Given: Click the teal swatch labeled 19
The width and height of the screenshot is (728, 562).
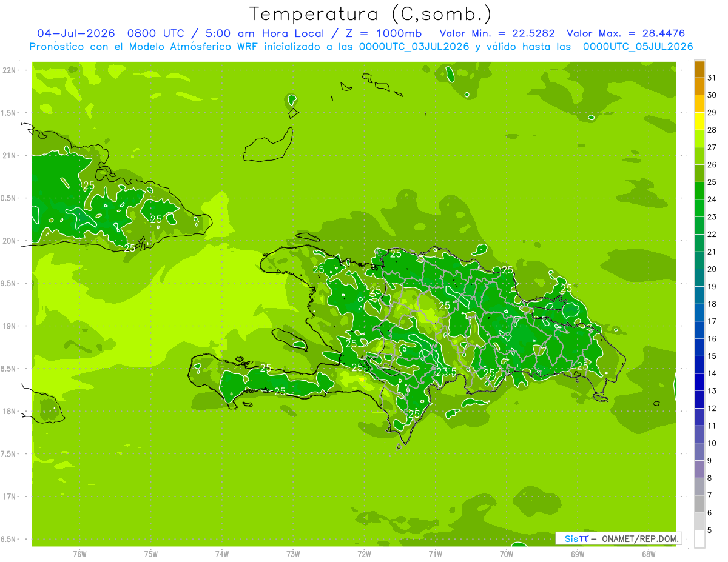Looking at the screenshot, I should 699,278.
